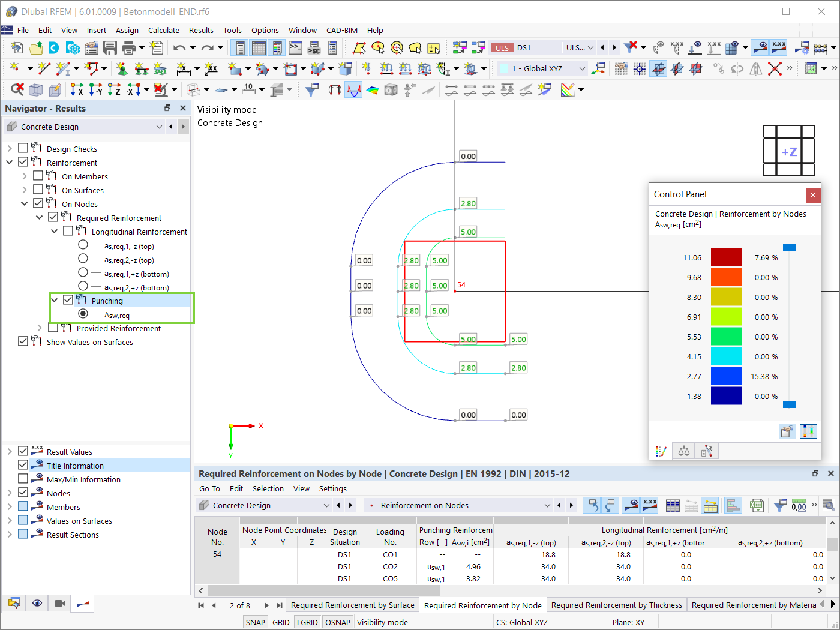Enable the On Members checkbox
Viewport: 840px width, 630px height.
[38, 176]
